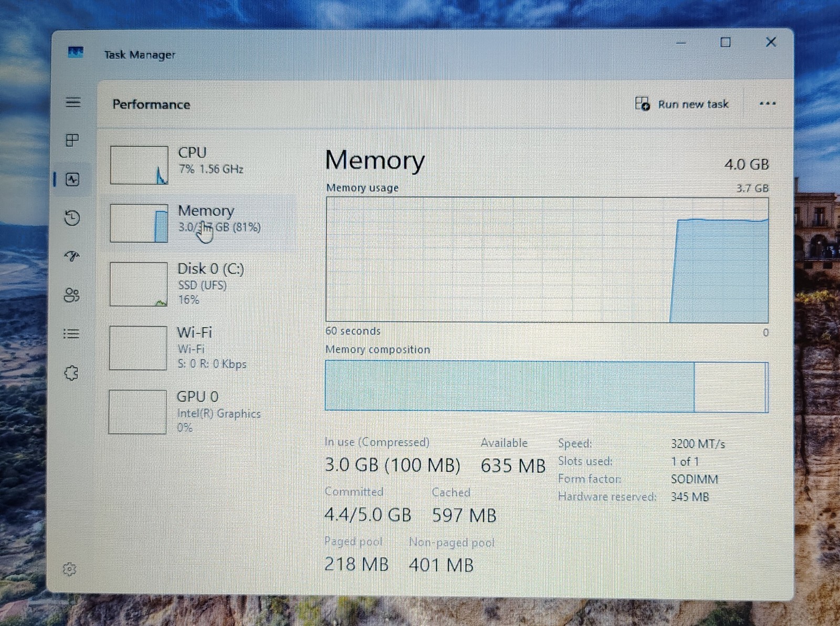Minimize the Task Manager window
Viewport: 840px width, 626px height.
(x=681, y=43)
